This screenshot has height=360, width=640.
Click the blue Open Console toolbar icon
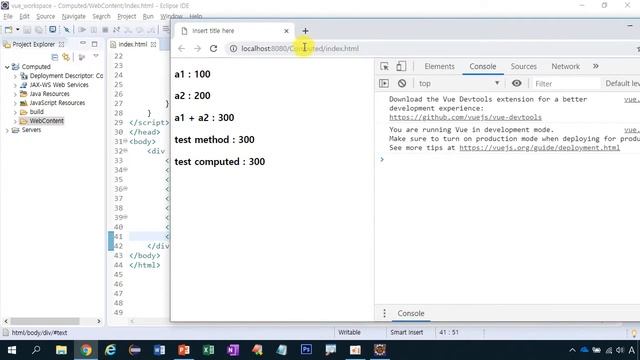tap(53, 29)
